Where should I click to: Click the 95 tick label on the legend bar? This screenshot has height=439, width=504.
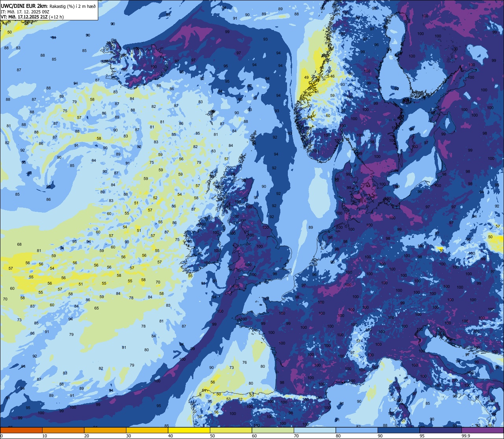click(422, 436)
